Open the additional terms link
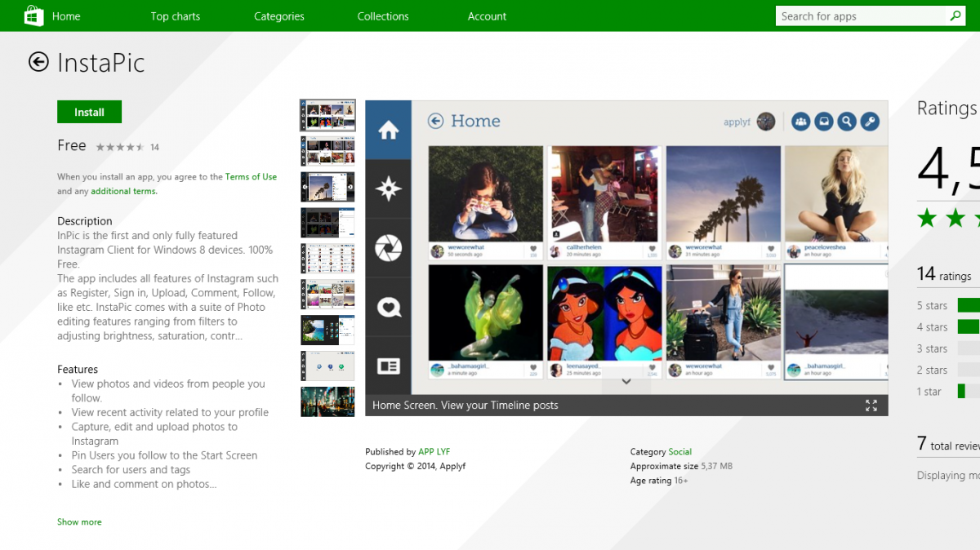This screenshot has width=980, height=550. [x=123, y=191]
